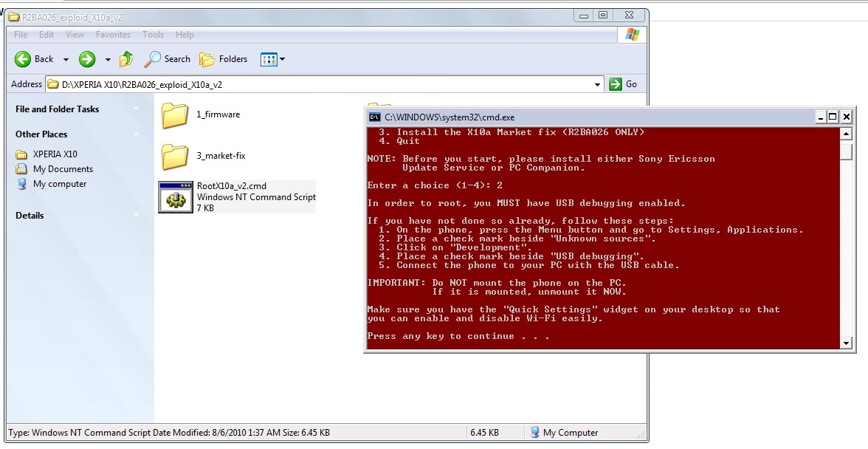Go up one folder level
The height and width of the screenshot is (449, 868).
pyautogui.click(x=126, y=58)
